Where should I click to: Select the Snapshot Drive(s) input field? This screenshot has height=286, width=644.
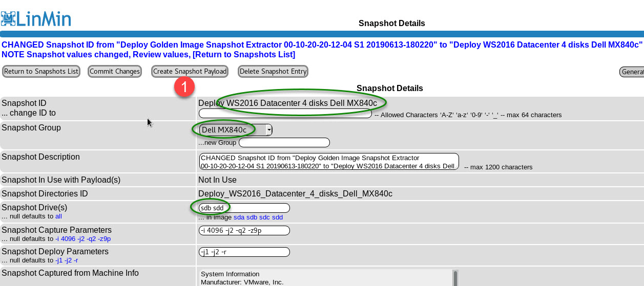tap(244, 208)
